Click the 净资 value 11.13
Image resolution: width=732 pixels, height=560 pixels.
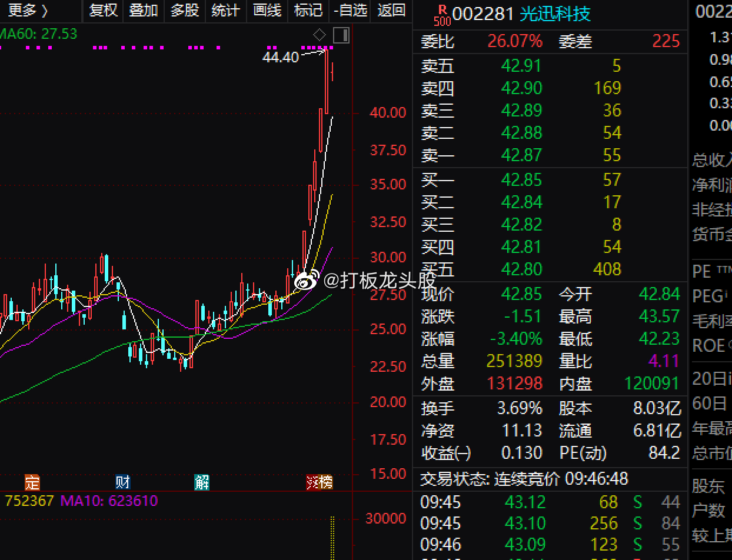coord(522,431)
